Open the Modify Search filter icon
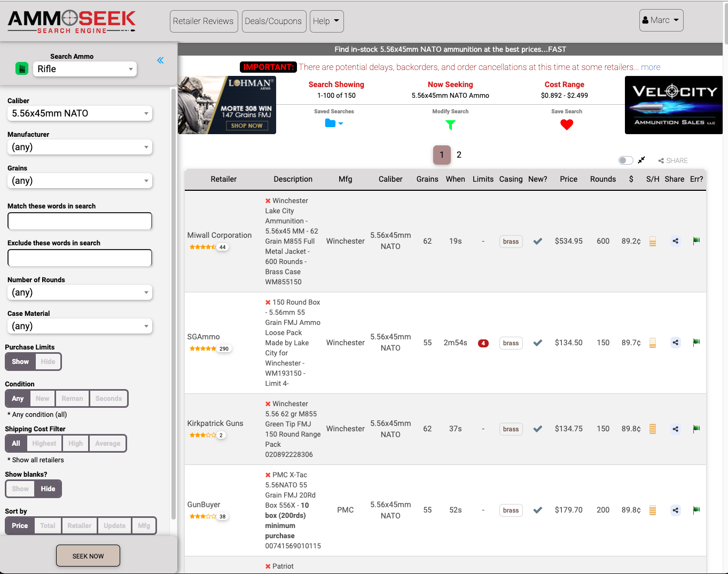The image size is (728, 574). tap(450, 125)
